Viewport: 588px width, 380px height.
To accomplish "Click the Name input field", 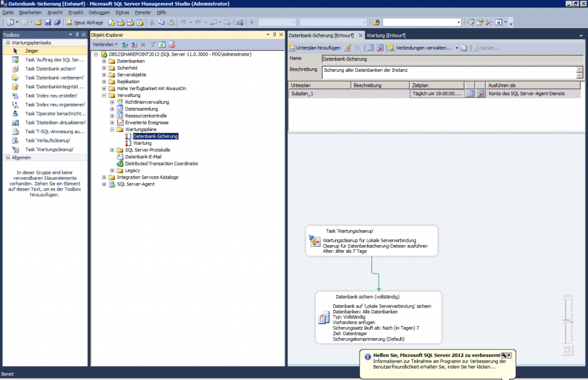I will click(x=452, y=59).
